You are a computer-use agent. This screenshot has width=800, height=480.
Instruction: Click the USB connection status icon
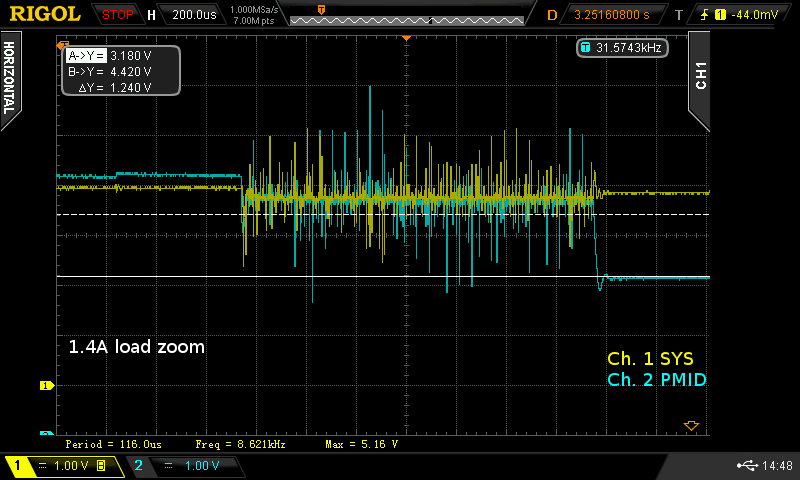point(747,465)
